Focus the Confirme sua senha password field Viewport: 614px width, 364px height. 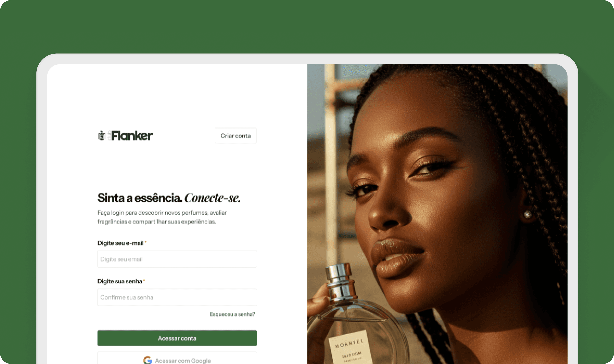(177, 297)
